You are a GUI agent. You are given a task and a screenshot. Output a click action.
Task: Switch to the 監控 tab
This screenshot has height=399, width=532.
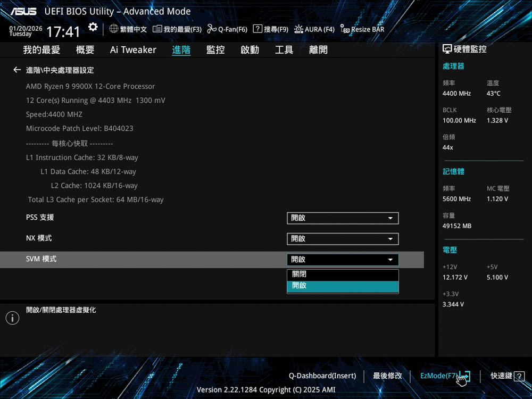tap(215, 50)
